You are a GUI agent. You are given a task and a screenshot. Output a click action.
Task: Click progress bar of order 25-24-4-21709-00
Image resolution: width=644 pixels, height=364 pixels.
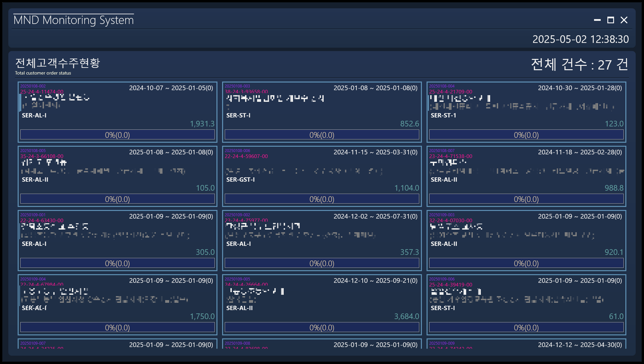click(526, 135)
